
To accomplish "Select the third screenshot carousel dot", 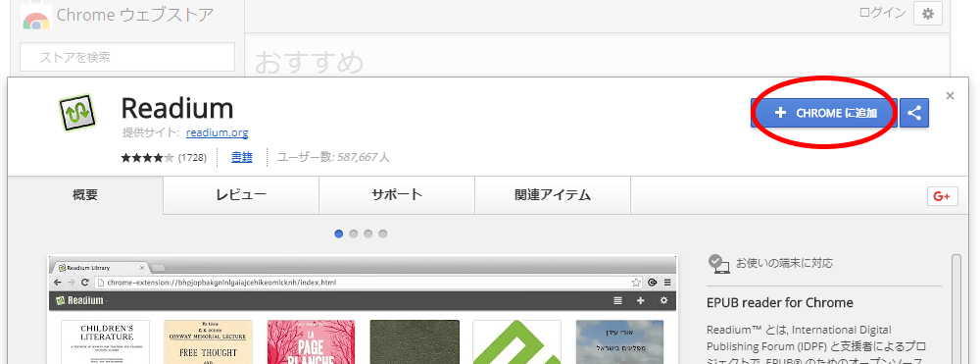I will [368, 234].
